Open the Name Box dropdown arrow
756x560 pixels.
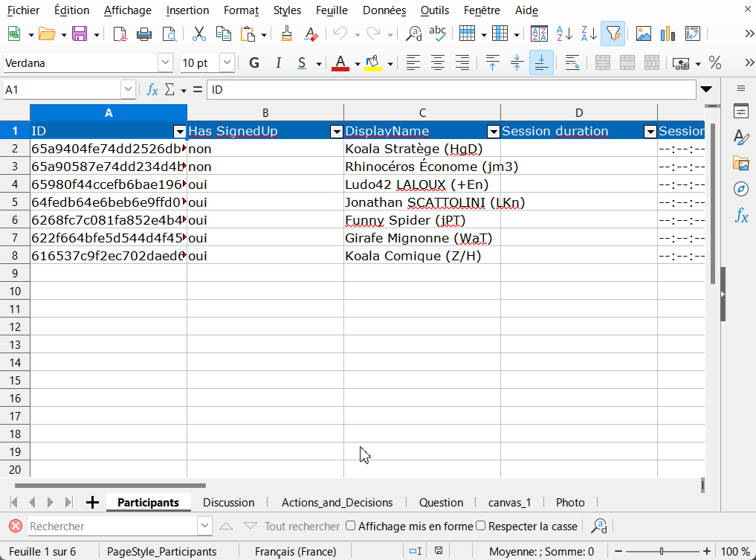click(128, 90)
